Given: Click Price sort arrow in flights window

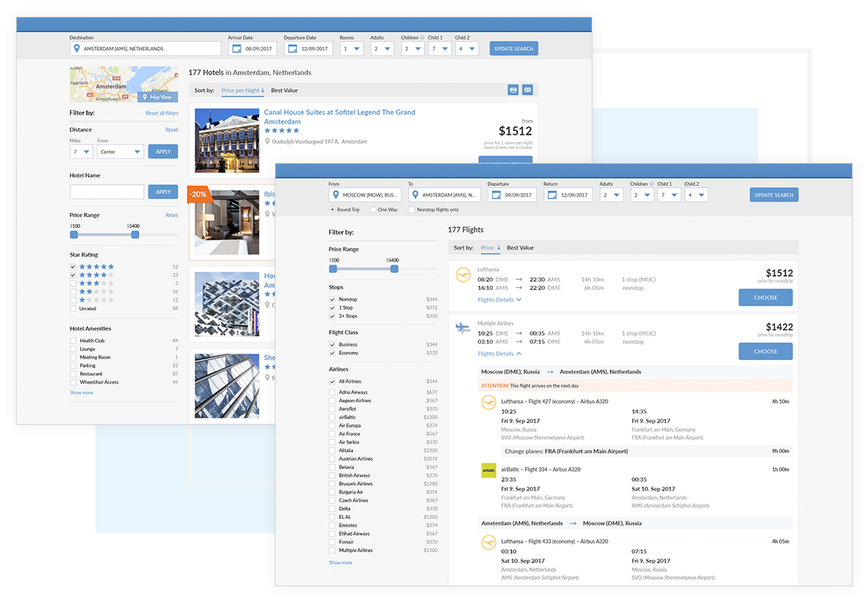Looking at the screenshot, I should click(x=498, y=248).
